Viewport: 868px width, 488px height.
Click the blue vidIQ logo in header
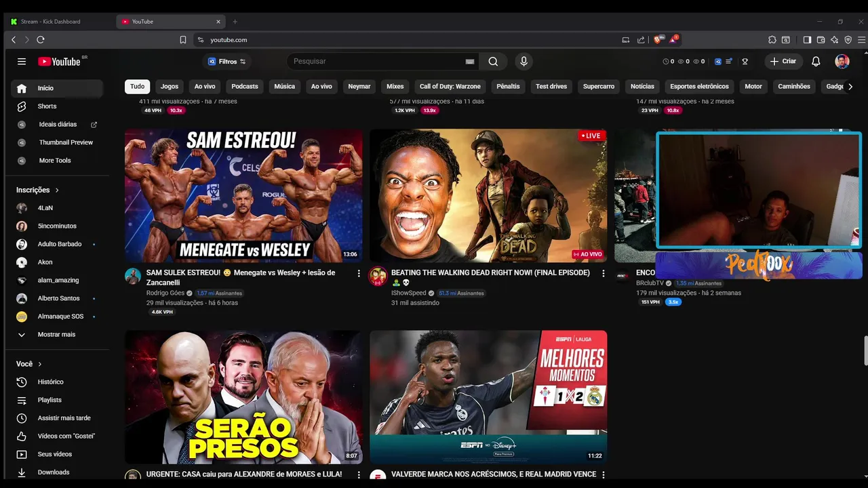click(718, 61)
